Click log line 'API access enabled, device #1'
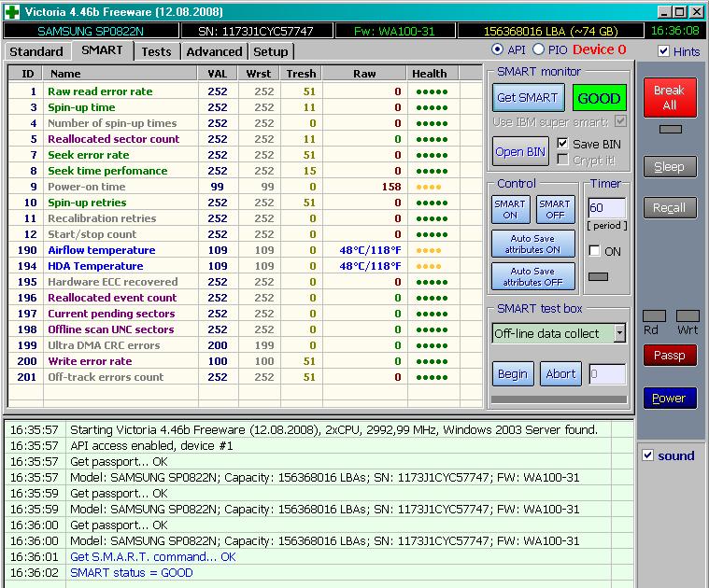This screenshot has width=709, height=588. click(151, 446)
